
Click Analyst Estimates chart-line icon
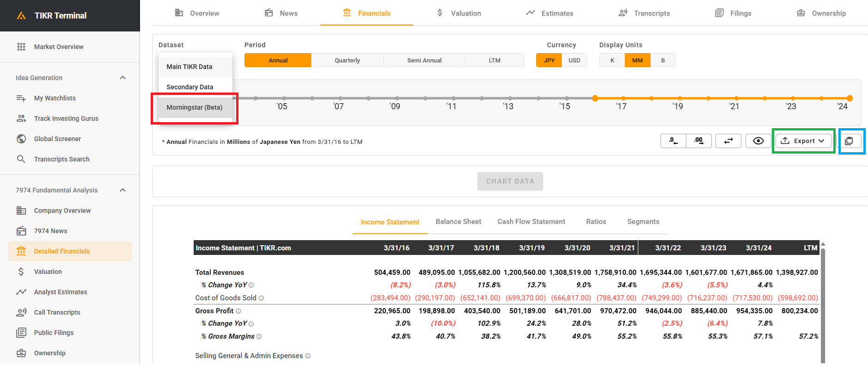click(21, 292)
